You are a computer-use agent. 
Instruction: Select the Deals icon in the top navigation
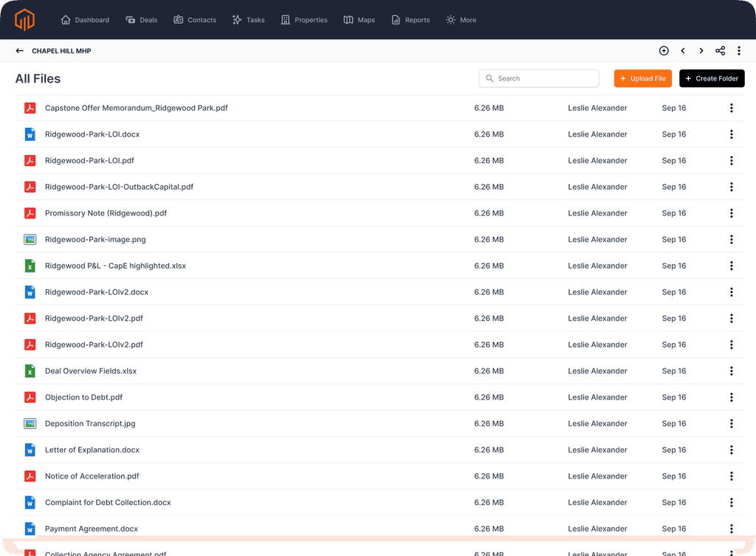coord(141,20)
